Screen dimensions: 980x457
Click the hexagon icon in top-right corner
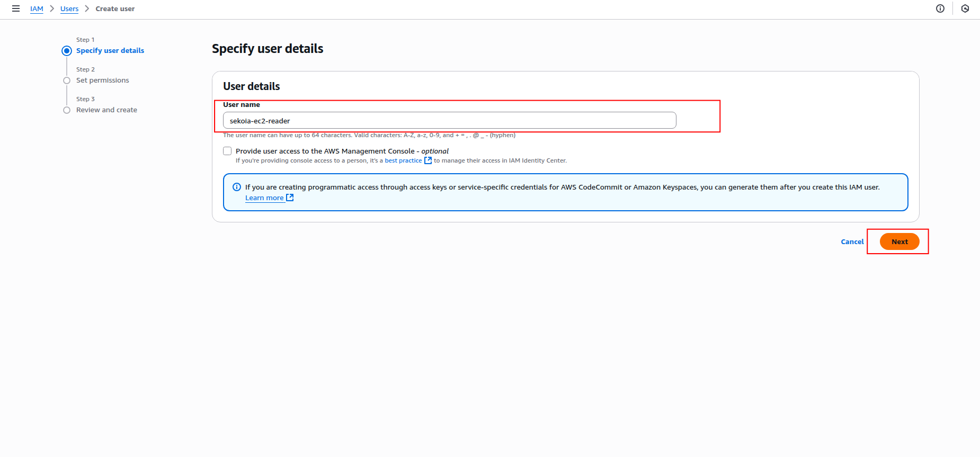(965, 8)
